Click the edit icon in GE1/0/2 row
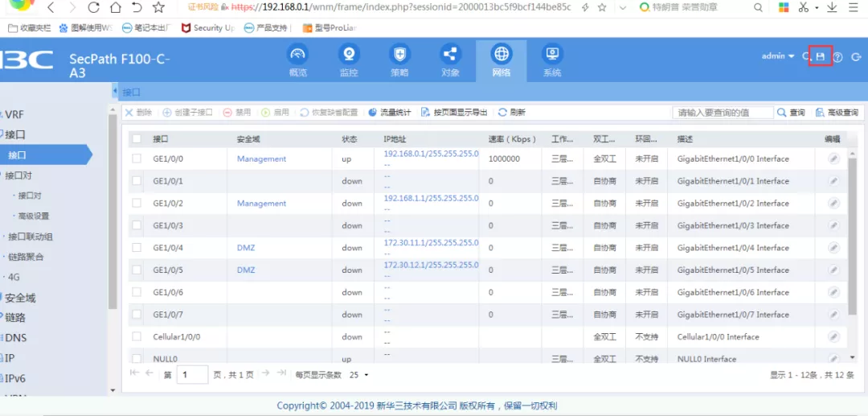Image resolution: width=868 pixels, height=416 pixels. pyautogui.click(x=833, y=204)
